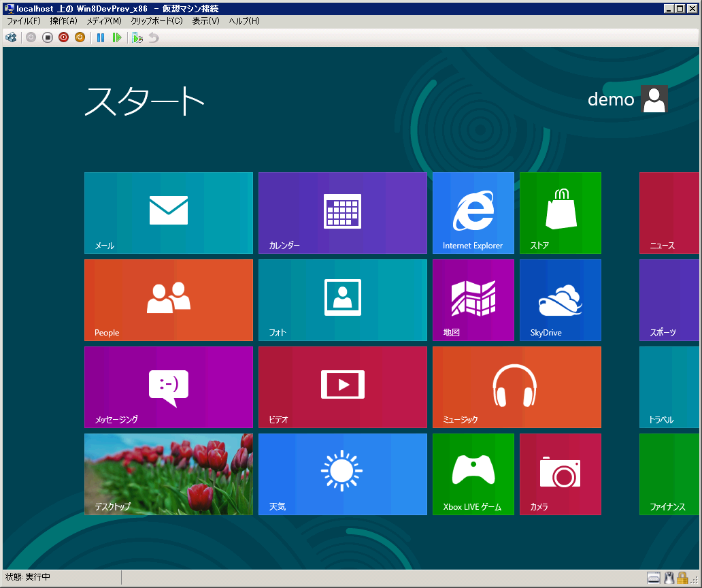
Task: Click the red Shut Down toolbar icon
Action: click(63, 37)
